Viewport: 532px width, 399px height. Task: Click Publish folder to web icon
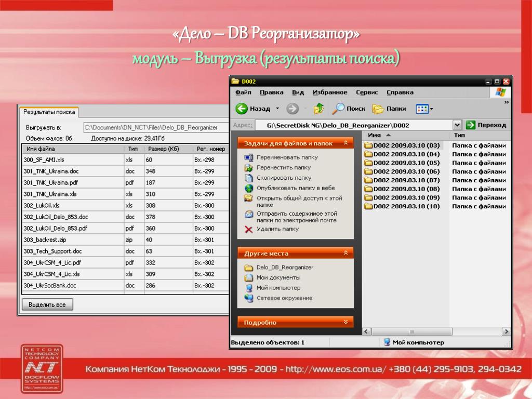(249, 188)
